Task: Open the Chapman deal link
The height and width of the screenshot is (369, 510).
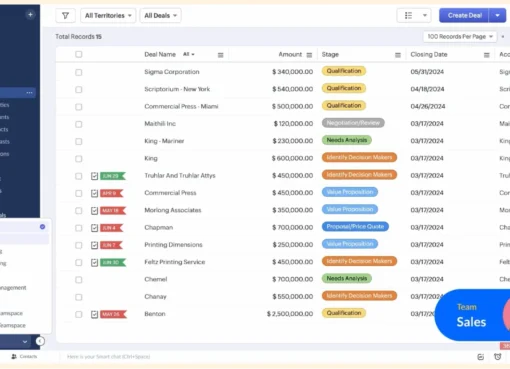Action: [x=159, y=228]
